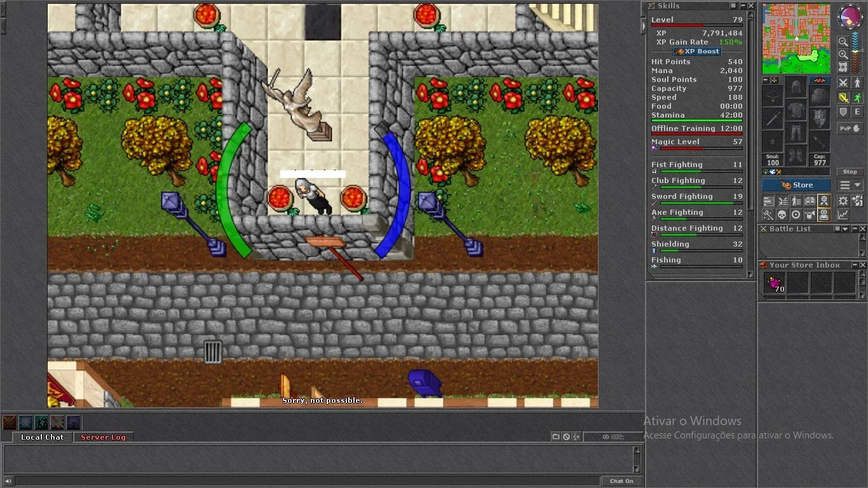Click the sewer grate on the street

pyautogui.click(x=213, y=351)
